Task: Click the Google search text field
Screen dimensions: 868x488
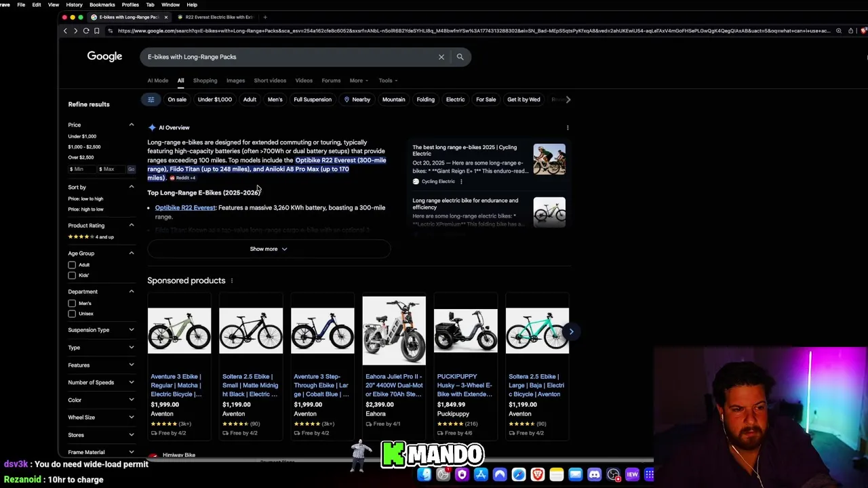Action: coord(290,57)
